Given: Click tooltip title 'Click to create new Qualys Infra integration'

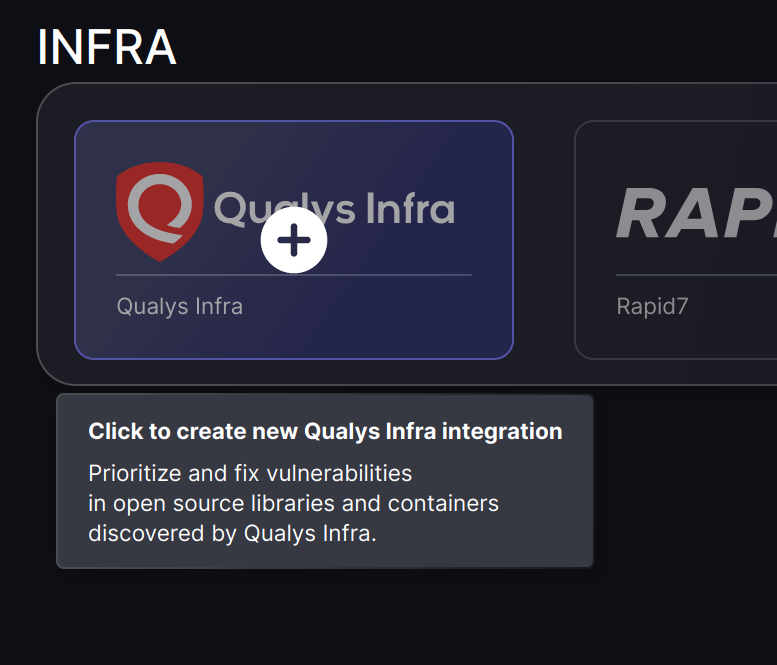Looking at the screenshot, I should tap(325, 431).
